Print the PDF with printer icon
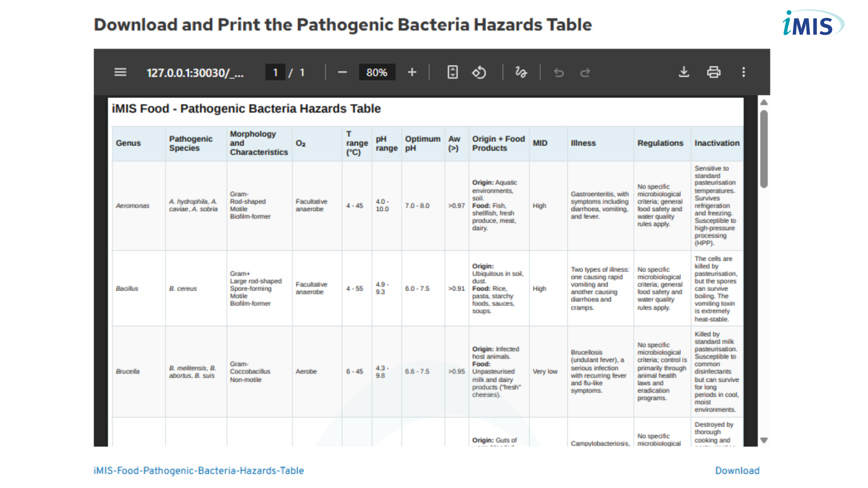This screenshot has height=488, width=868. [714, 72]
